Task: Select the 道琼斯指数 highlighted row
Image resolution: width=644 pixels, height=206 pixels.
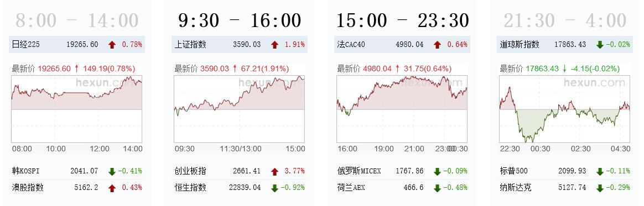Action: tap(565, 45)
